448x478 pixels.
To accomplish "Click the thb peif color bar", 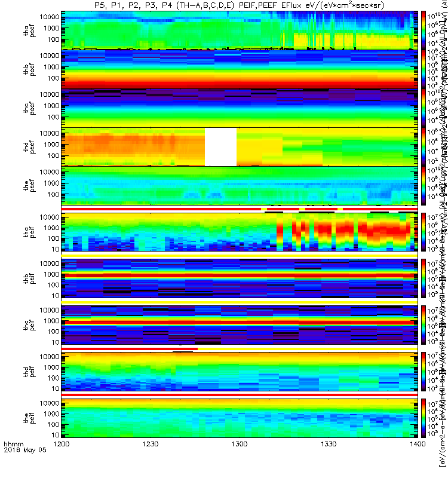I will pyautogui.click(x=424, y=278).
